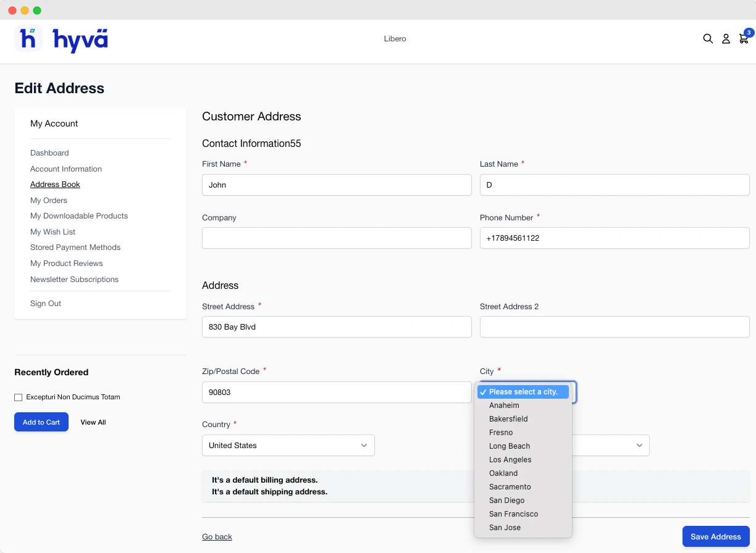This screenshot has width=756, height=553.
Task: Go to the Address Book section
Action: click(55, 184)
